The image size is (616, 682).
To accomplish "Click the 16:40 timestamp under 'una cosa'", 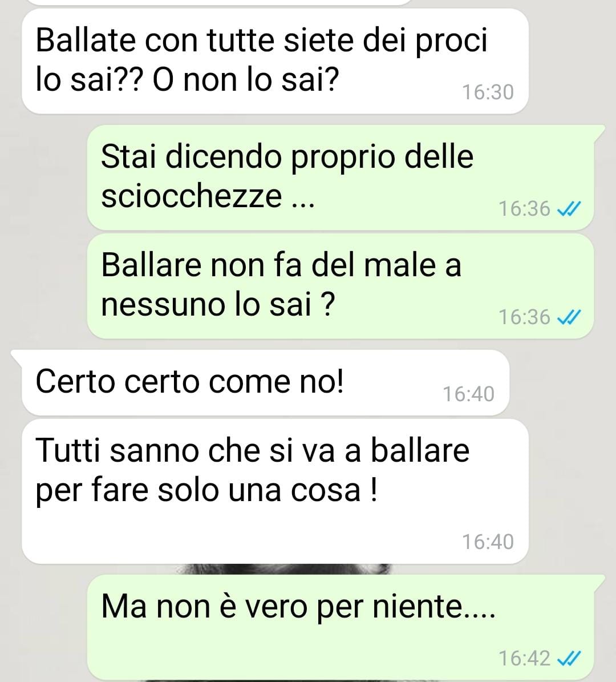I will [x=488, y=542].
